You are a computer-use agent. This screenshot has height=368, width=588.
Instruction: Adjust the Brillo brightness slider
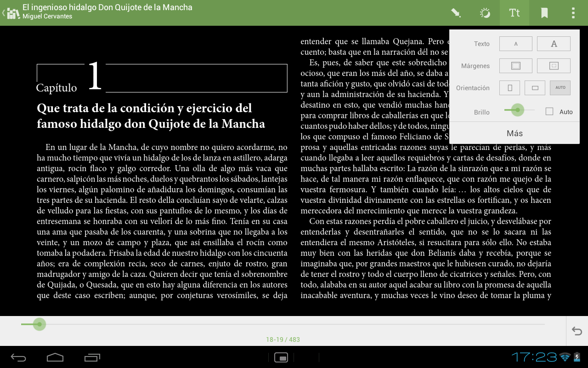pos(518,109)
